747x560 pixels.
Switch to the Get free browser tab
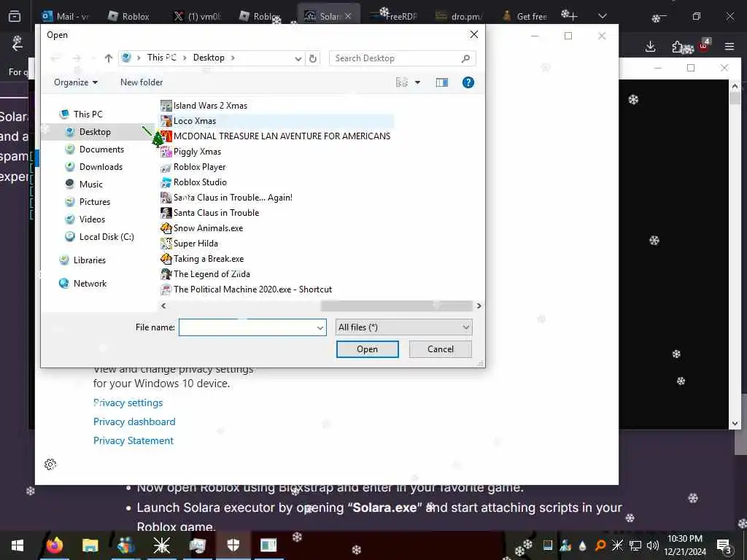(x=525, y=16)
